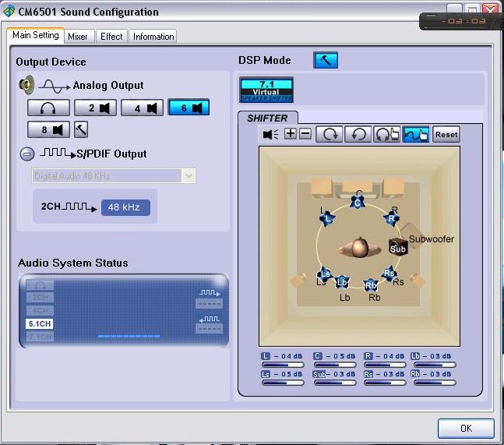Click the Subwoofer label text
Screen dimensions: 504x445
[x=432, y=239]
